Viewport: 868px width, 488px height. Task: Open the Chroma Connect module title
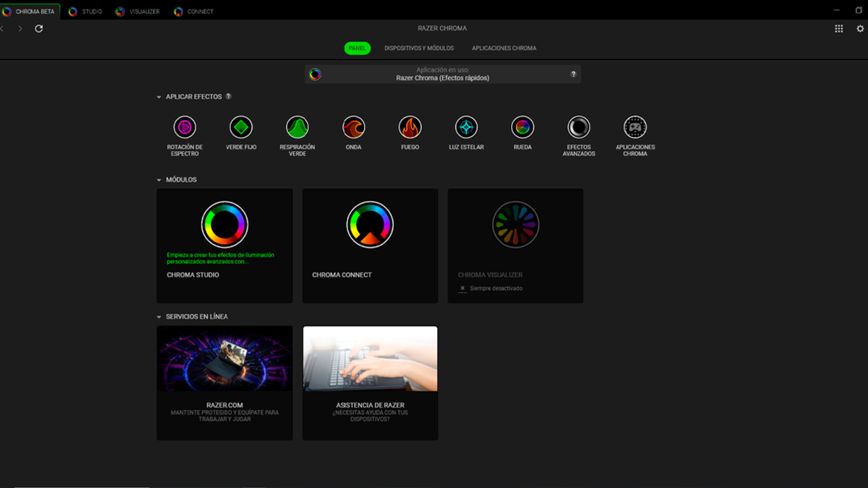click(x=342, y=275)
